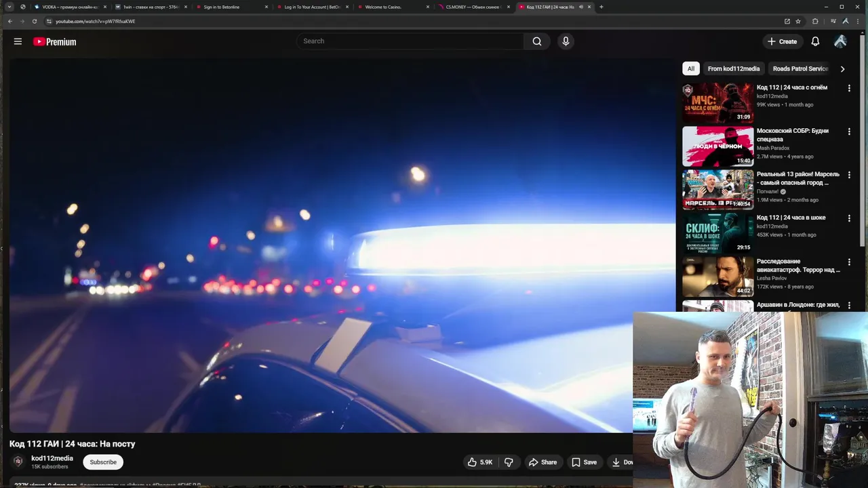Click the Download button
Viewport: 868px width, 488px height.
(x=621, y=462)
